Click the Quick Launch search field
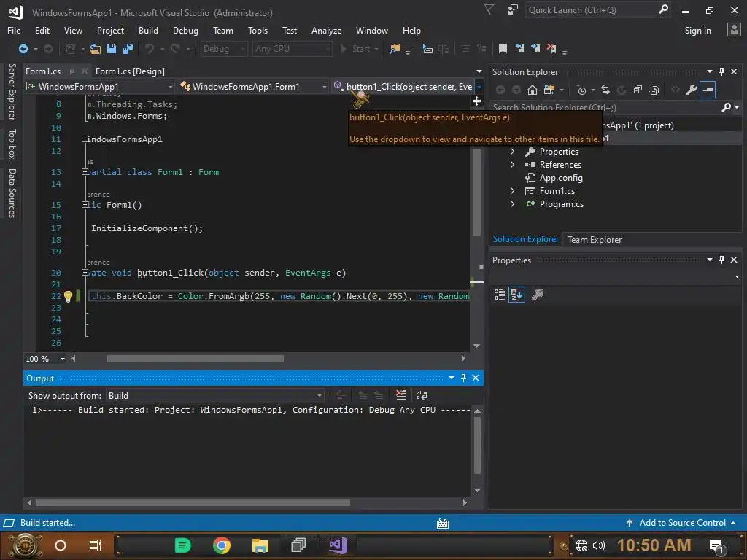 (597, 10)
